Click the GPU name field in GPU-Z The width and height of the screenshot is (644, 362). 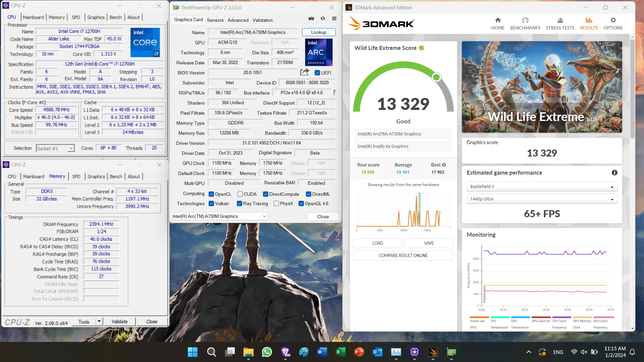(253, 32)
